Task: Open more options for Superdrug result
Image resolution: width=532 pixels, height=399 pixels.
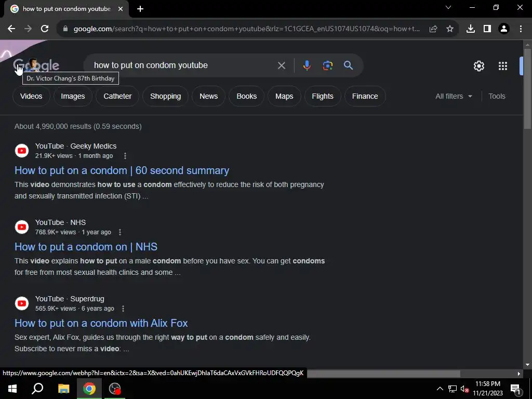Action: [123, 309]
